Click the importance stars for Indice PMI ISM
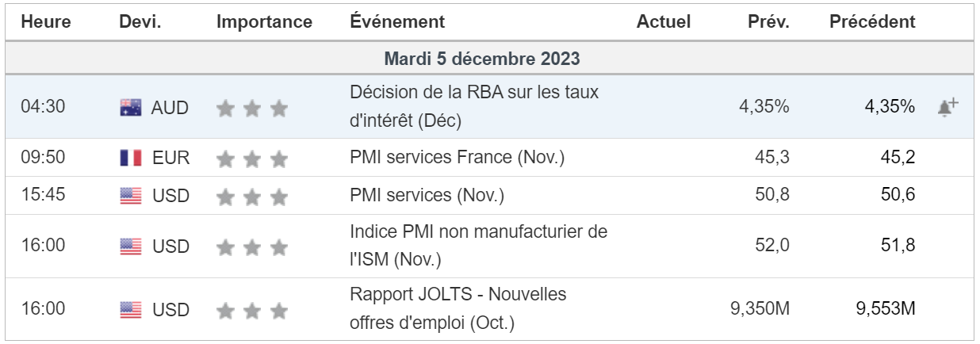The width and height of the screenshot is (980, 344). pos(252,247)
